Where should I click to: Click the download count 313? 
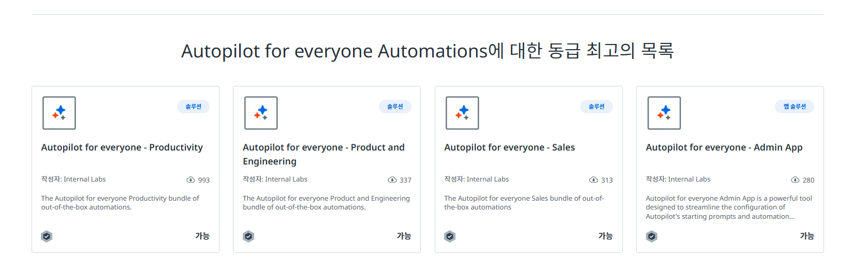(607, 180)
